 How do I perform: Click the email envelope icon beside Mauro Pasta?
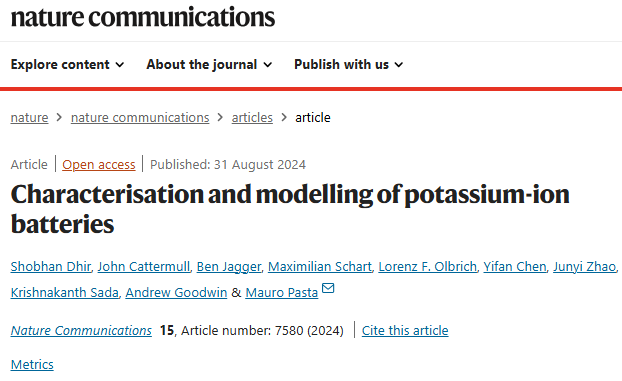tap(328, 288)
